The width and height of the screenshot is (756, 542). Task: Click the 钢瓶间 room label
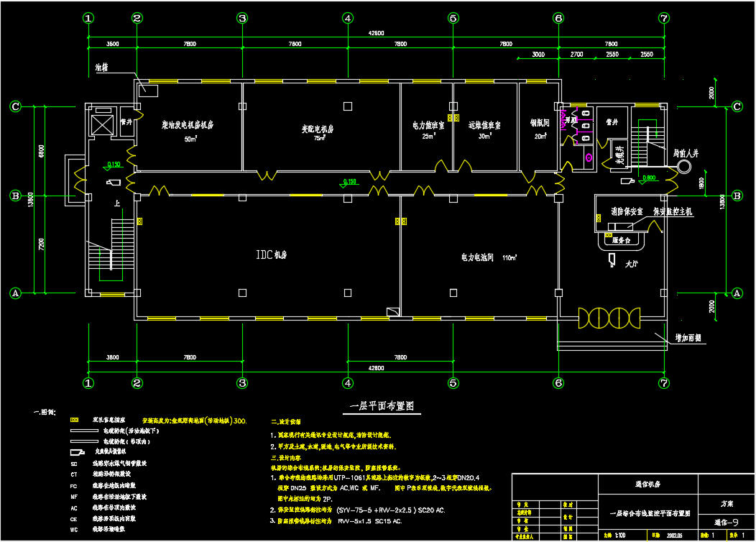pos(540,123)
